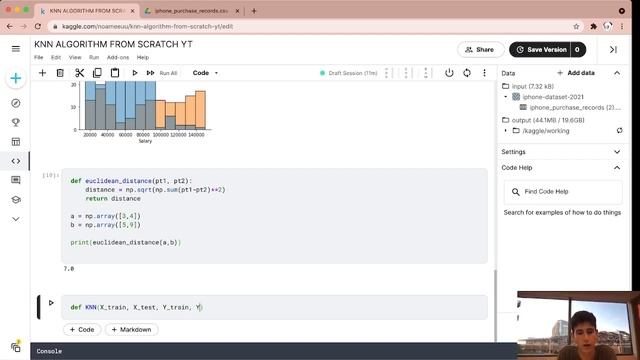640x360 pixels.
Task: Add a Markdown cell below
Action: tap(131, 329)
